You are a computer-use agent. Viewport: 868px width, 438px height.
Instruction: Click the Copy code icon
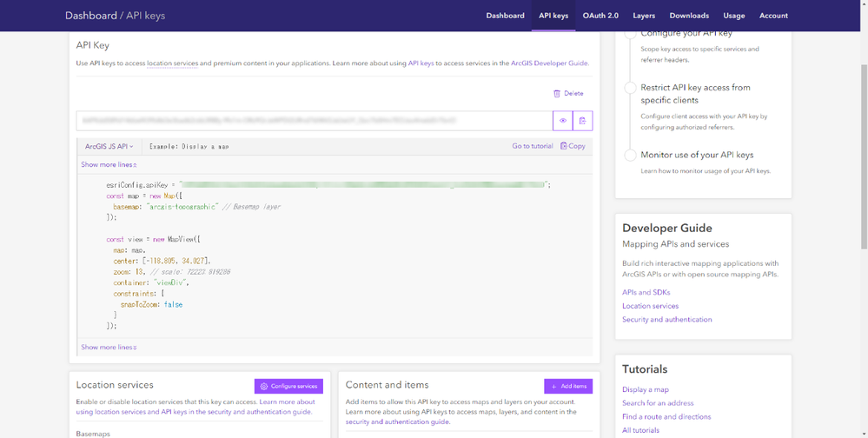(x=564, y=146)
